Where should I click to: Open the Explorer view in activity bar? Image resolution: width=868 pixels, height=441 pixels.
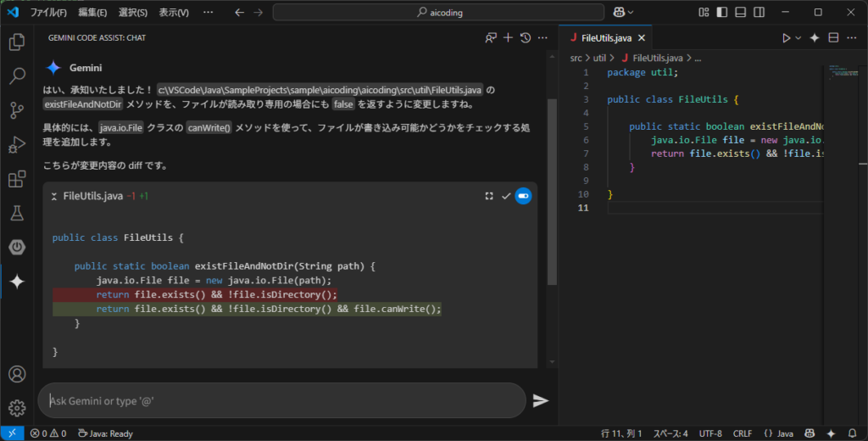[x=17, y=42]
